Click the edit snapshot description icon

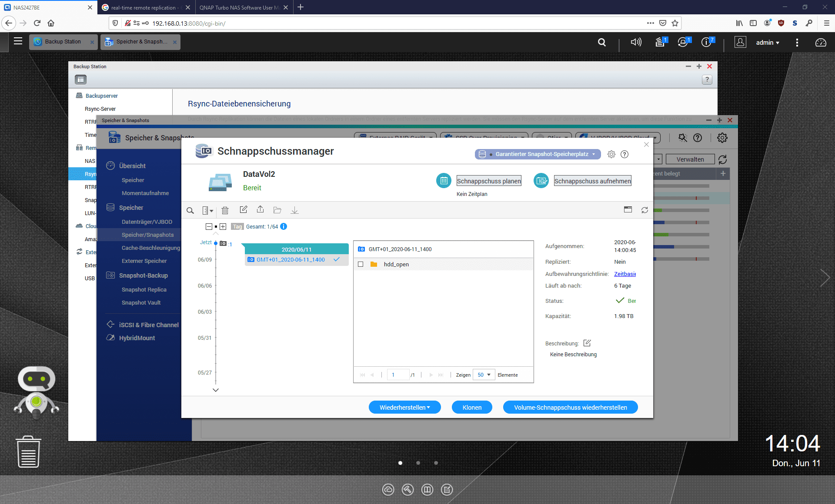pyautogui.click(x=586, y=342)
